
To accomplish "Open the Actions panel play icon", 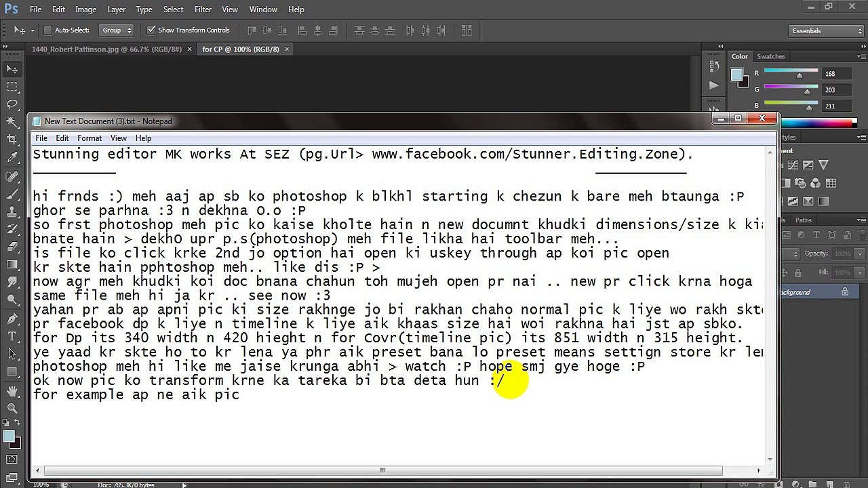I will click(713, 85).
